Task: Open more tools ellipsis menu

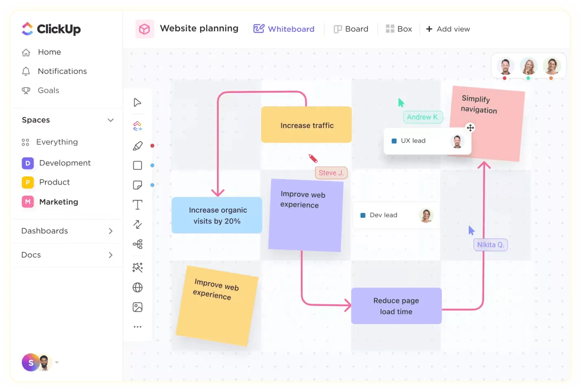Action: click(138, 327)
